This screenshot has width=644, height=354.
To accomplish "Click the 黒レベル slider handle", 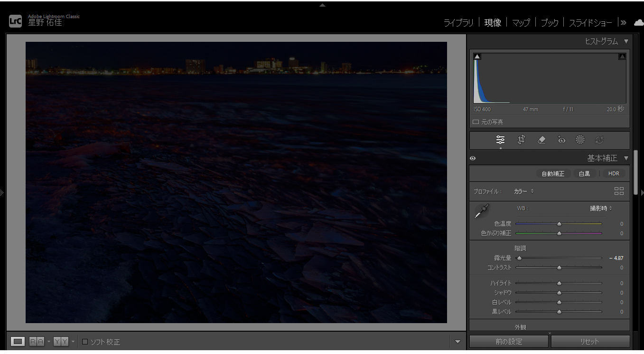I will click(x=559, y=312).
